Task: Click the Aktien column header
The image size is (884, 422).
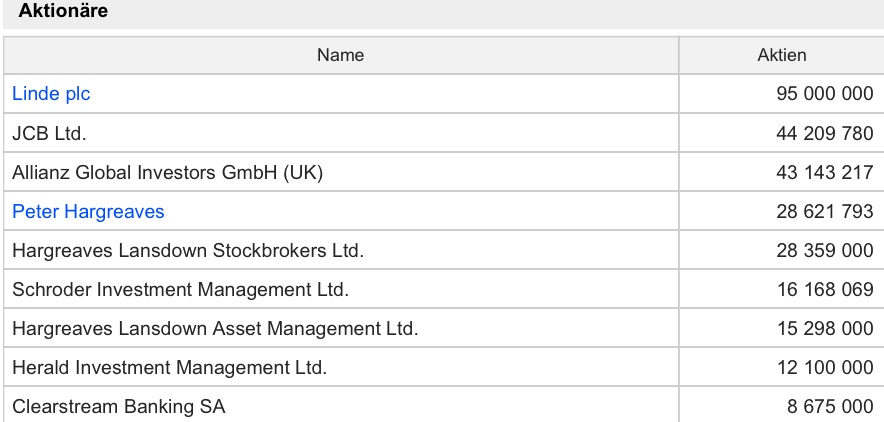Action: (x=781, y=55)
